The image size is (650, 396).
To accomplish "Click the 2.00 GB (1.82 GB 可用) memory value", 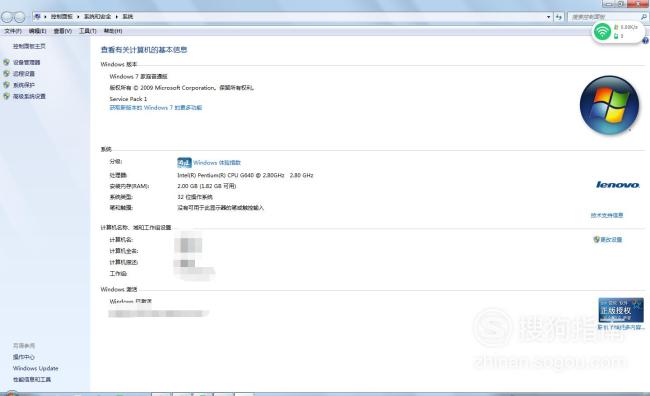I will tap(206, 186).
